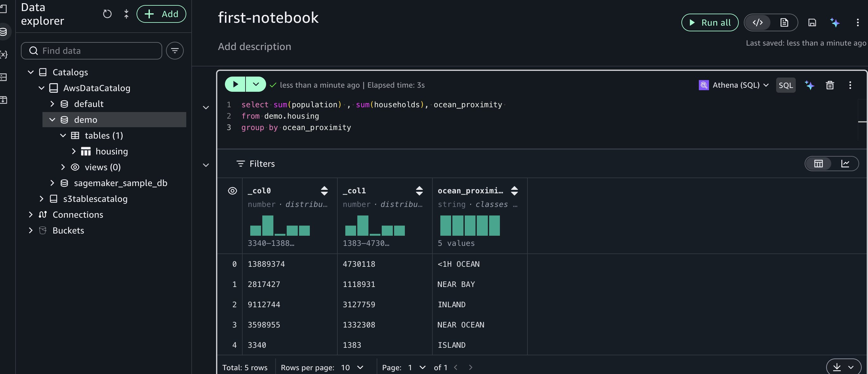Click the save notebook icon
Screen dimensions: 868x374
click(812, 22)
